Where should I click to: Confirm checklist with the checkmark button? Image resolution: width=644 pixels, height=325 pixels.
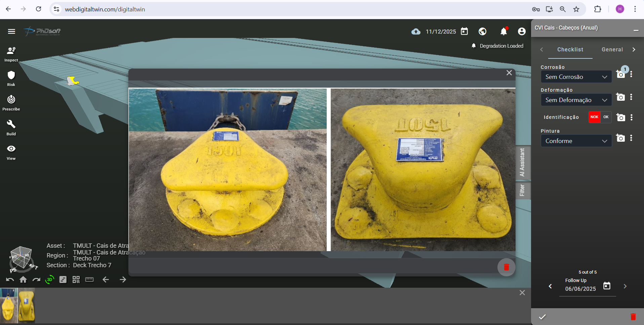tap(542, 317)
